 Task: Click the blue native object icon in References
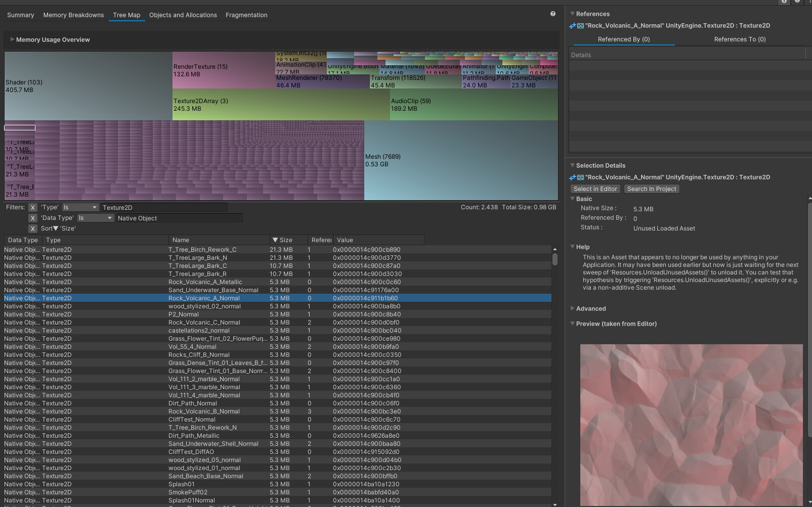click(573, 26)
